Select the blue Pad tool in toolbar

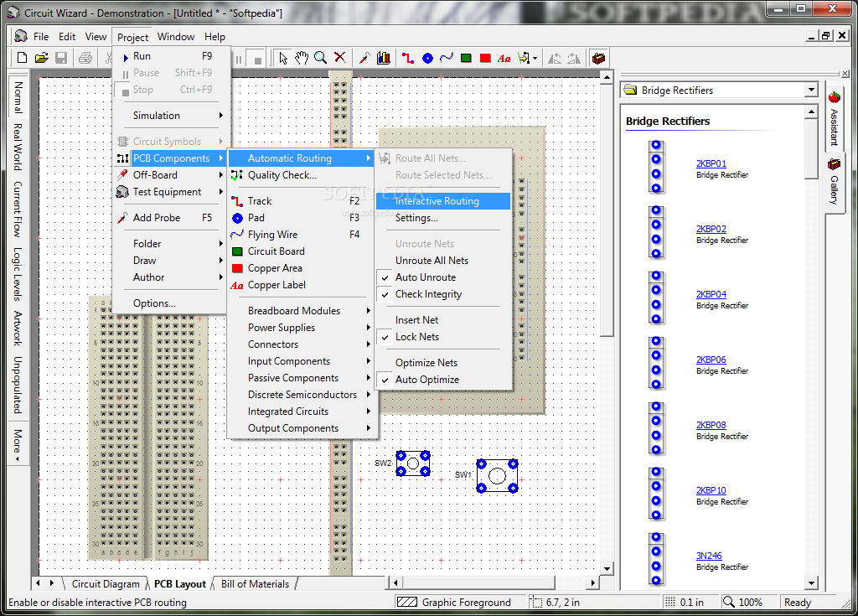click(x=427, y=58)
